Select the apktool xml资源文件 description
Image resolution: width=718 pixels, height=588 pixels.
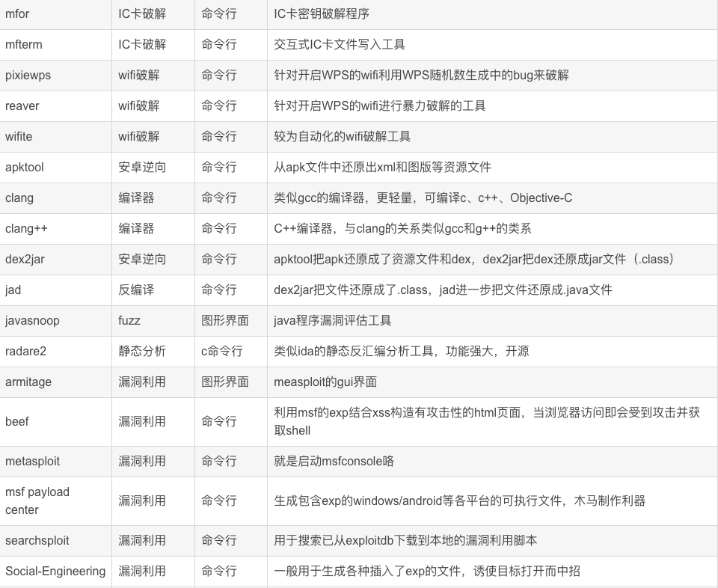[x=382, y=167]
